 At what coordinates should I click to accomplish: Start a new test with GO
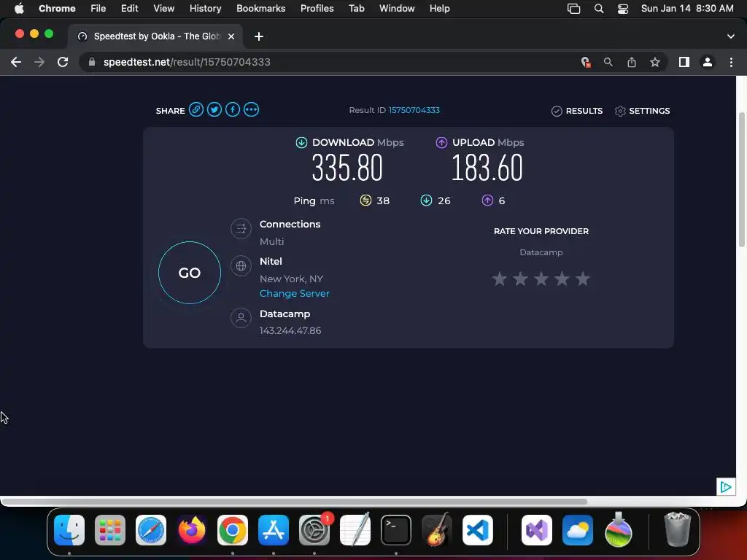click(x=190, y=273)
